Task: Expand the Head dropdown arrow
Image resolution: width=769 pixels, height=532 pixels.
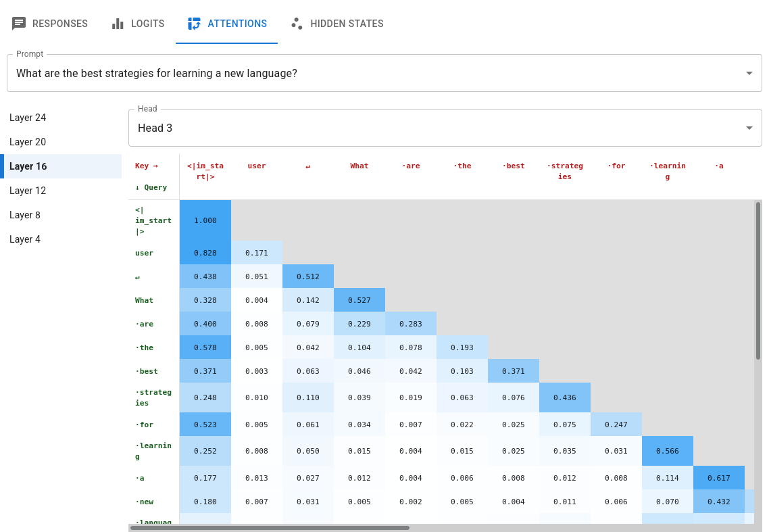Action: coord(749,128)
